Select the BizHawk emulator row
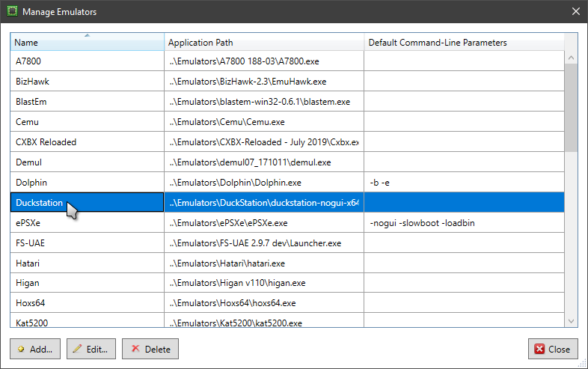The width and height of the screenshot is (588, 369). click(x=287, y=81)
